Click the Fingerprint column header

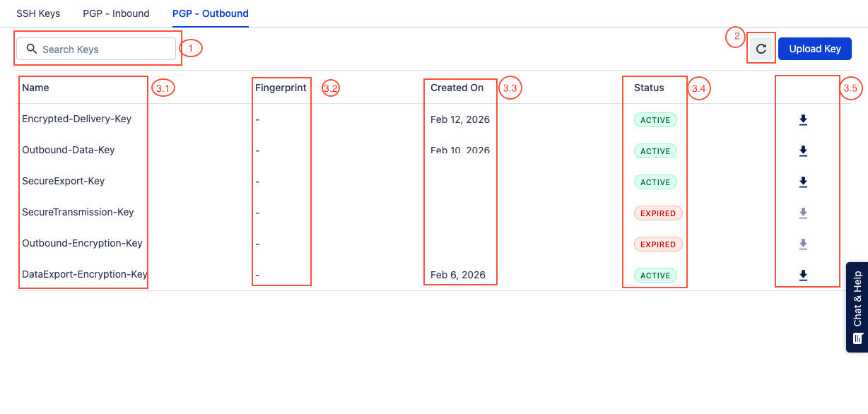[x=281, y=88]
